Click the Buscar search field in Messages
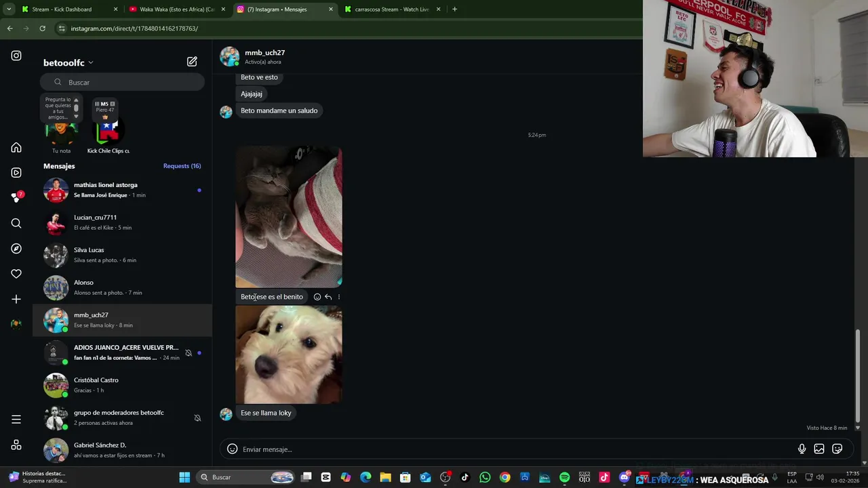The image size is (868, 488). pyautogui.click(x=122, y=82)
